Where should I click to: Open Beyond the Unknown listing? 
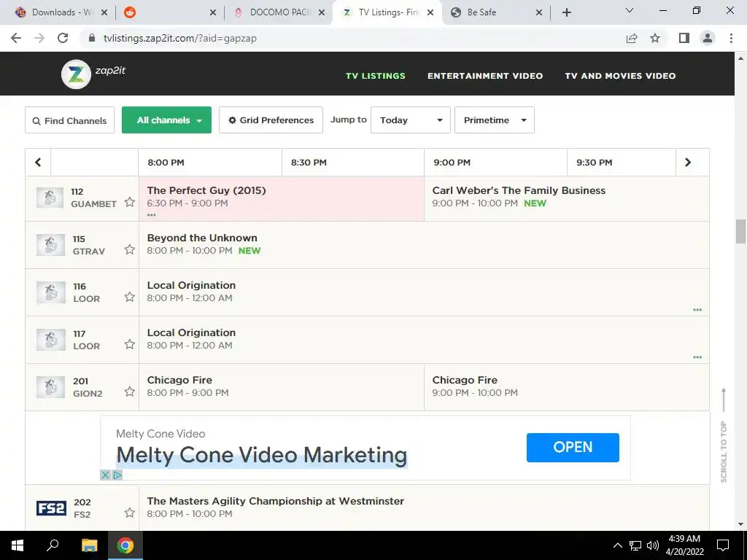[x=424, y=245]
